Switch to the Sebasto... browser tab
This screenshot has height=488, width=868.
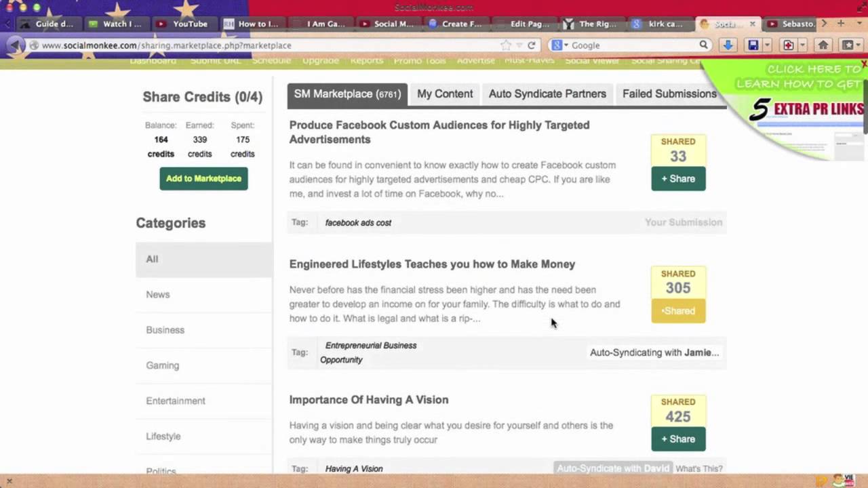coord(791,24)
